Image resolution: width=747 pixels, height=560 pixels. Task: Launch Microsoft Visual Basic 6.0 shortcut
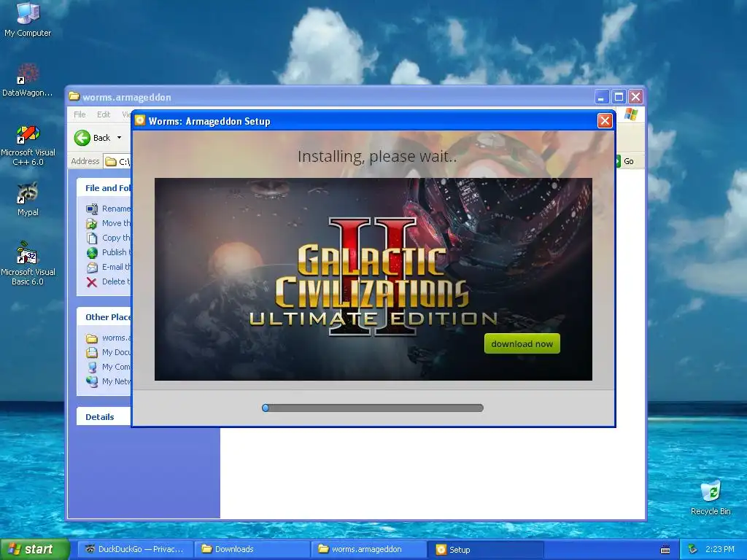[x=28, y=263]
